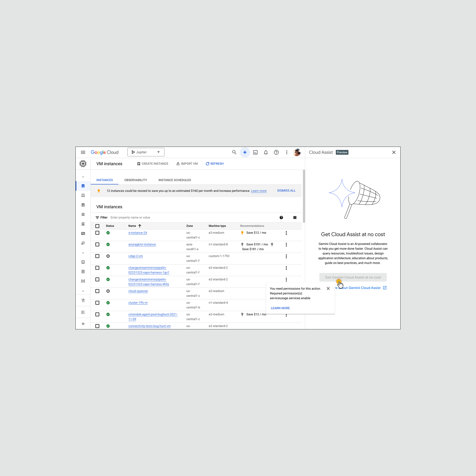This screenshot has height=476, width=476.
Task: Toggle the select-all checkbox in the table header
Action: click(x=97, y=226)
